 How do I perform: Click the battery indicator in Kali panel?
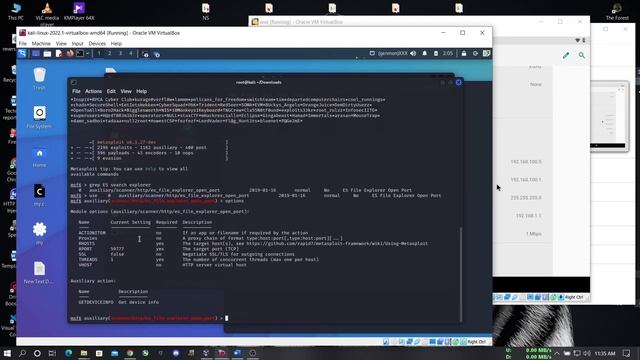click(x=436, y=53)
